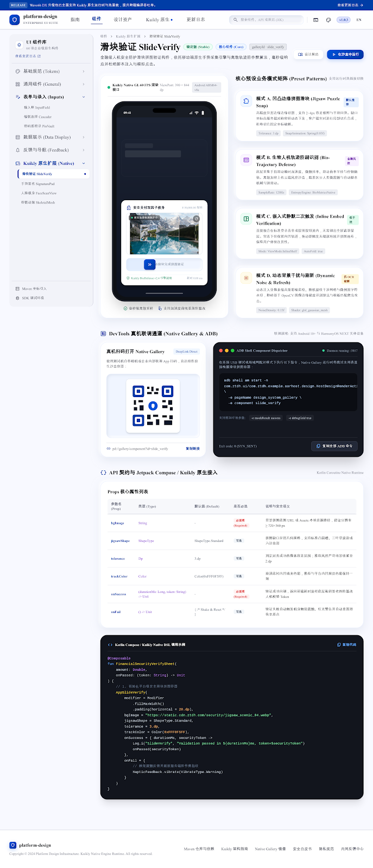
Task: Open the theme palette icon in header
Action: coord(328,20)
